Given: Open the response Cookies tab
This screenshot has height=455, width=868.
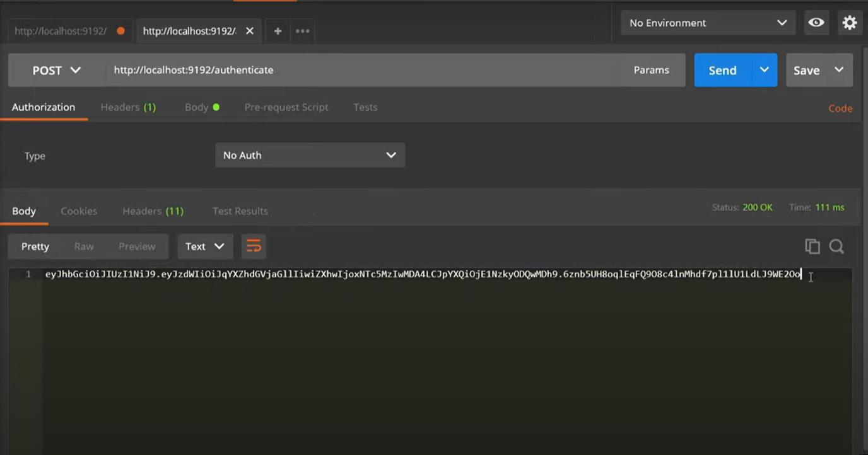Looking at the screenshot, I should click(x=79, y=210).
